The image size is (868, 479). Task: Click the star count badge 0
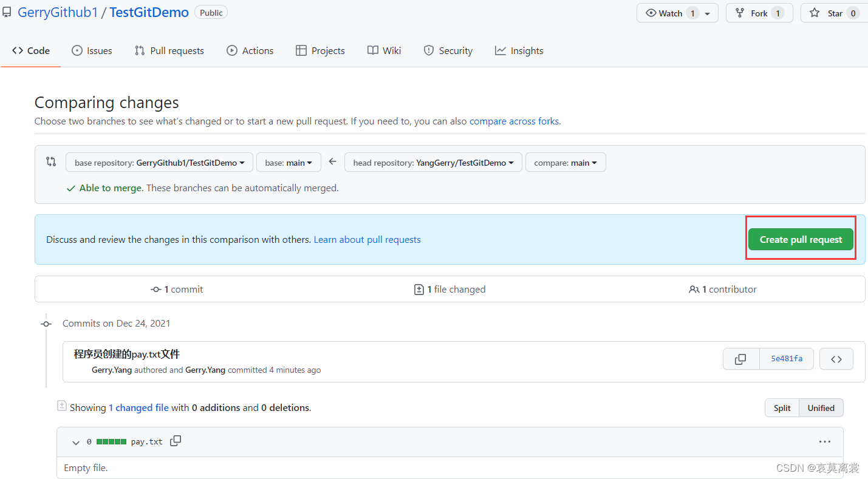[853, 13]
